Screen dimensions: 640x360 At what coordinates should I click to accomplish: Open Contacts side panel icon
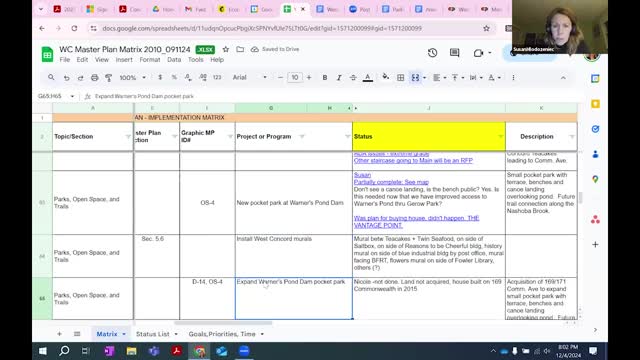(x=595, y=154)
